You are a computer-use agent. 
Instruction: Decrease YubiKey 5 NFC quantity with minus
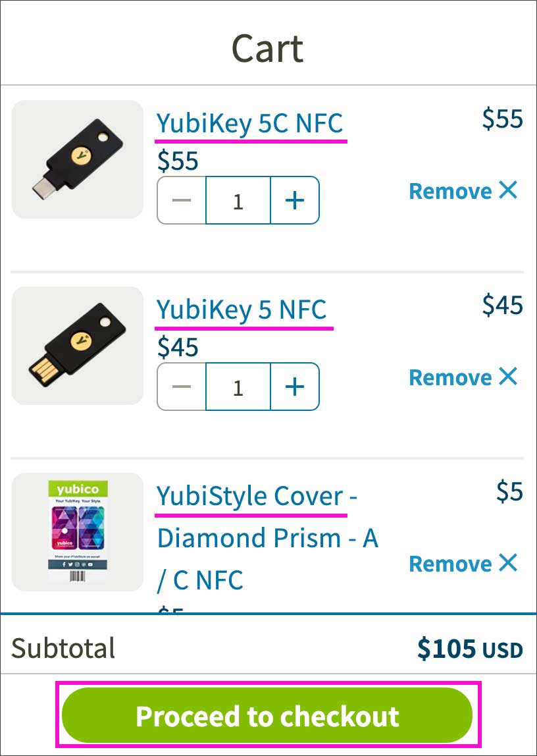click(181, 387)
